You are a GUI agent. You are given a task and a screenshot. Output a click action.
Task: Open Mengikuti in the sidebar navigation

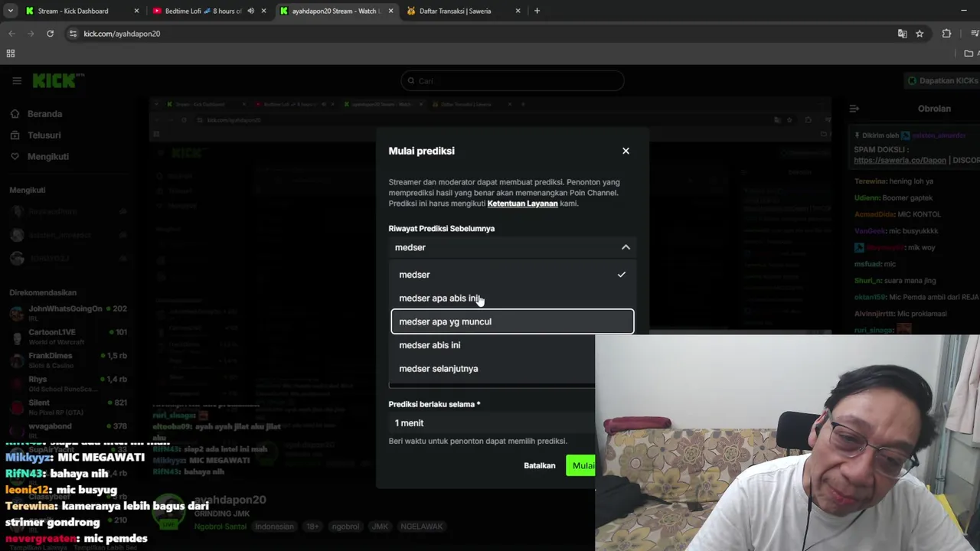(48, 157)
